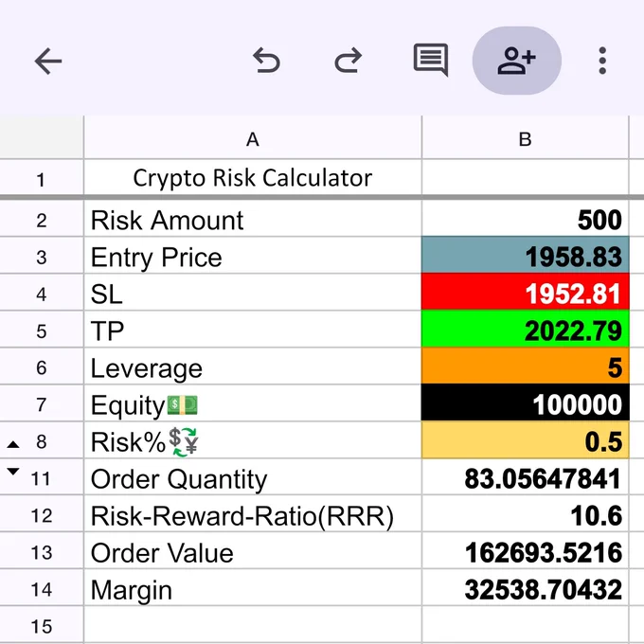The width and height of the screenshot is (644, 644).
Task: Select the Crypto Risk Calculator title cell
Action: tap(253, 178)
